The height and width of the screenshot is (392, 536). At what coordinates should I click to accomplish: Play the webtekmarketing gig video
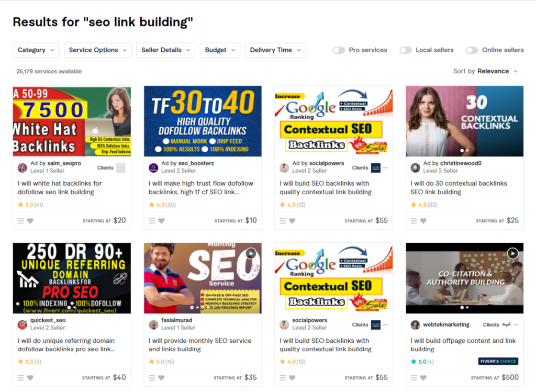click(x=512, y=254)
